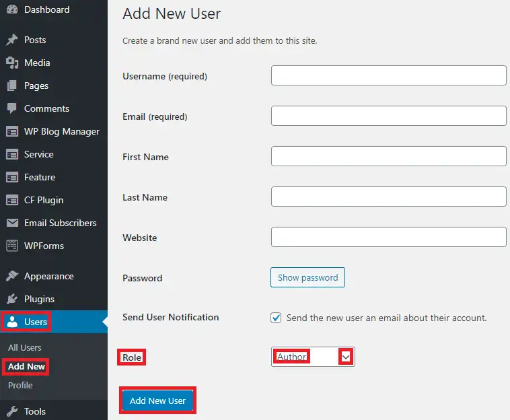This screenshot has width=510, height=420.
Task: Click into the Username field
Action: (x=389, y=75)
